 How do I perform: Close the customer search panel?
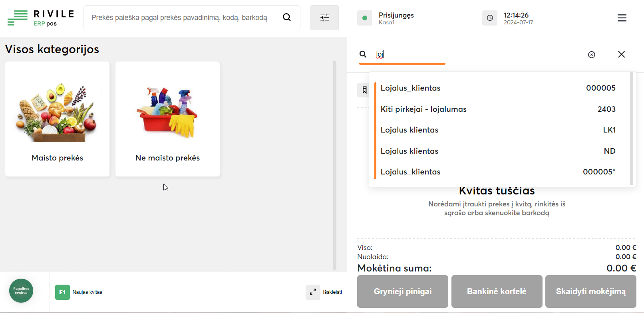tap(621, 54)
